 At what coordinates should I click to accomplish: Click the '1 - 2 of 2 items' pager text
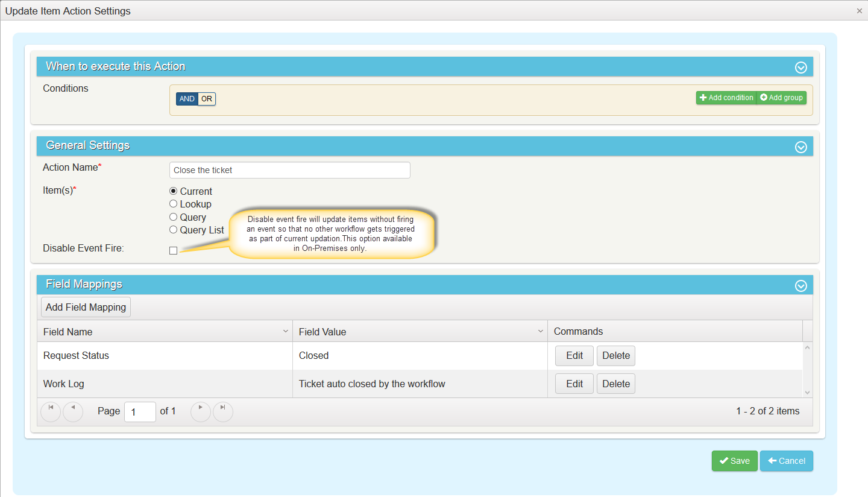tap(767, 411)
